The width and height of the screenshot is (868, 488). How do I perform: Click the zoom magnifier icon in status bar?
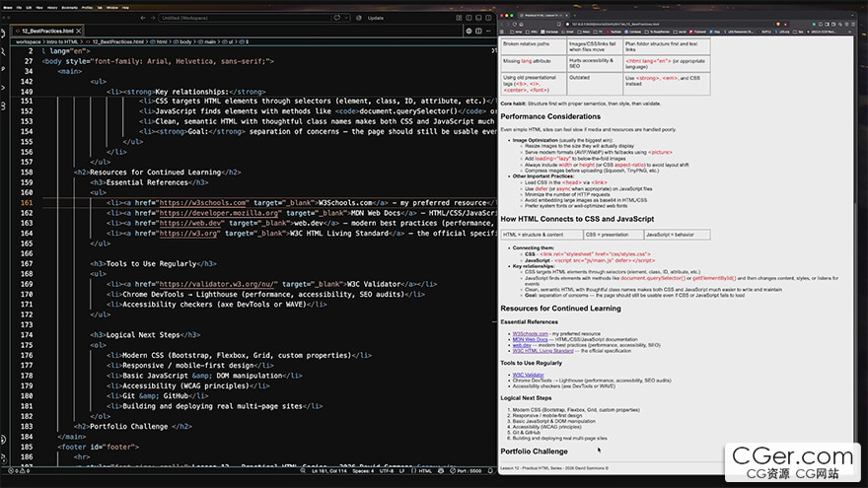point(302,471)
